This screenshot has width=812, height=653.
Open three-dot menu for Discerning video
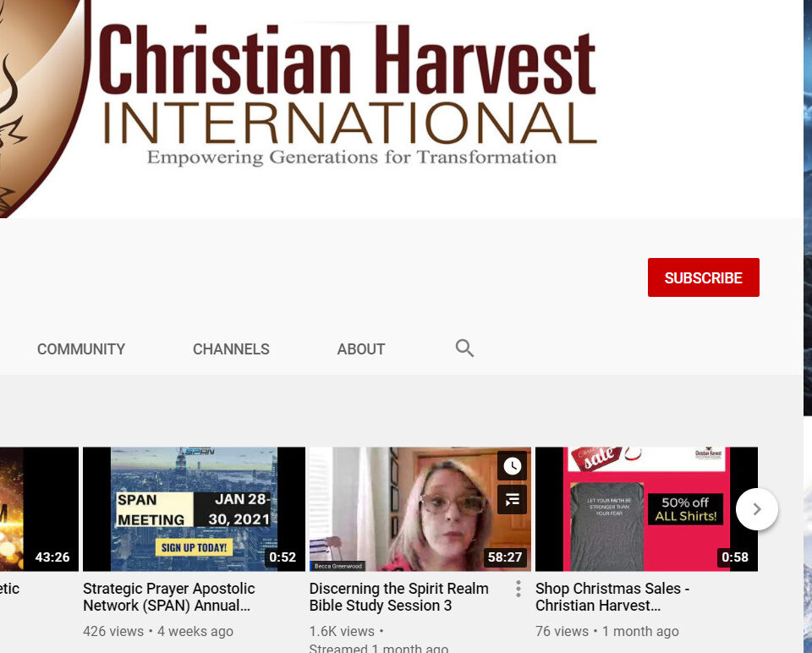(518, 590)
